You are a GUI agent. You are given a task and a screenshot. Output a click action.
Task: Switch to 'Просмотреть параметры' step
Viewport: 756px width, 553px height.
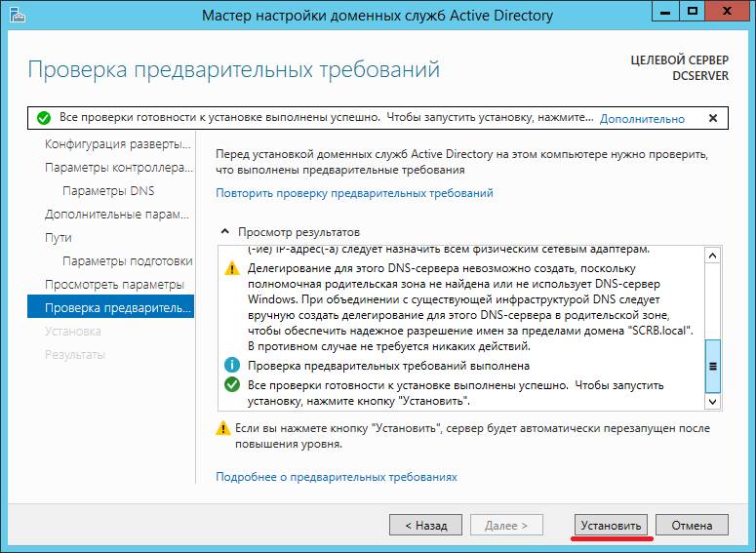coord(114,284)
